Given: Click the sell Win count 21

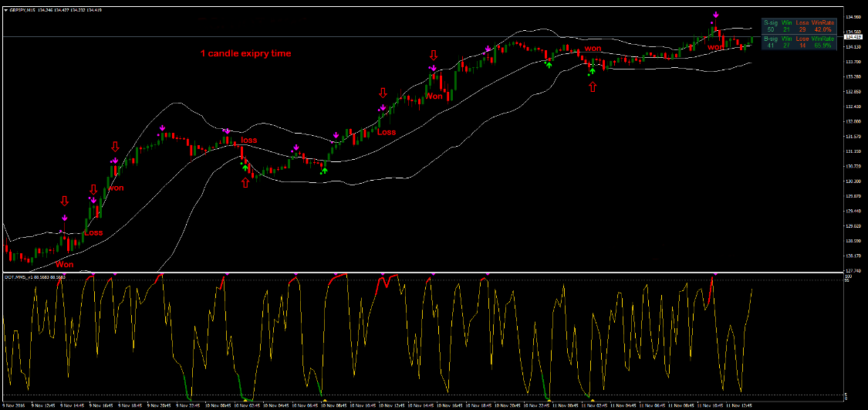Looking at the screenshot, I should click(787, 29).
